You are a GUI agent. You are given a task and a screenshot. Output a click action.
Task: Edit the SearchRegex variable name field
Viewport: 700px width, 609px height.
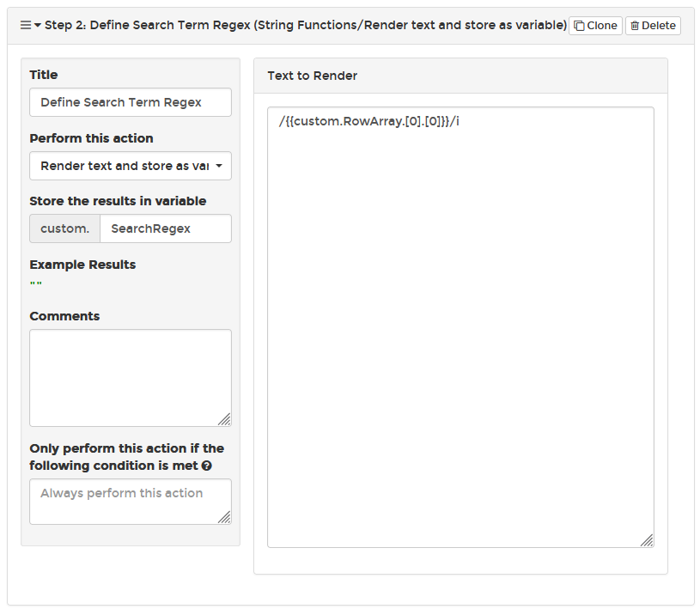click(166, 228)
